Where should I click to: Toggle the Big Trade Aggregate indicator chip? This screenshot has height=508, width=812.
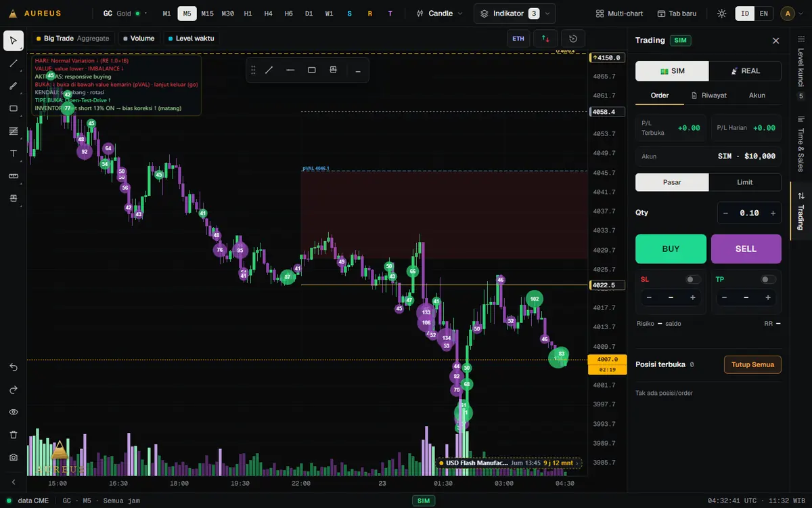click(73, 39)
